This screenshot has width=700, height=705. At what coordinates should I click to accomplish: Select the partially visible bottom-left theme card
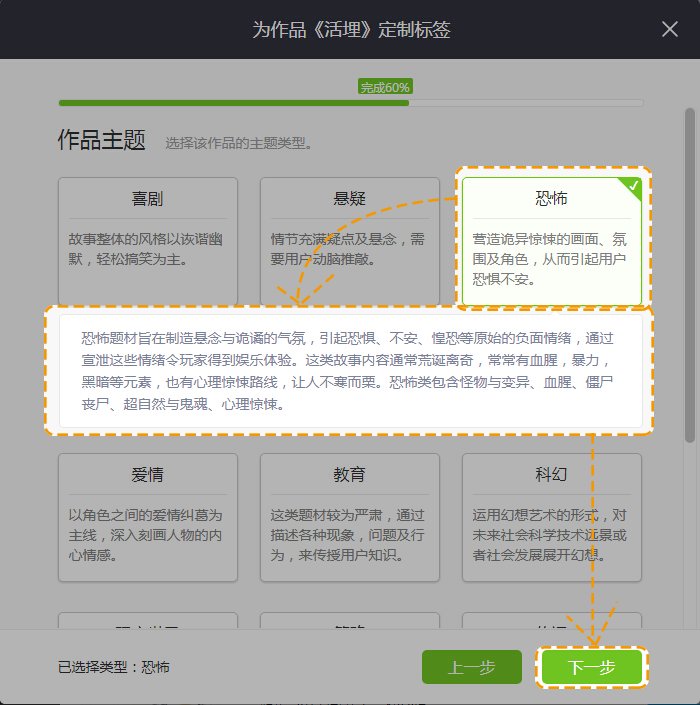click(x=148, y=621)
